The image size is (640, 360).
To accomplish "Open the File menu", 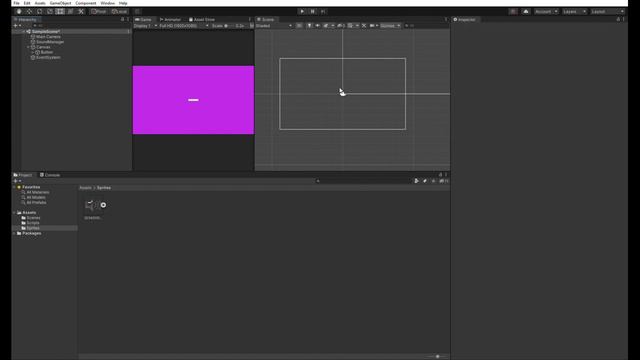I will point(16,3).
